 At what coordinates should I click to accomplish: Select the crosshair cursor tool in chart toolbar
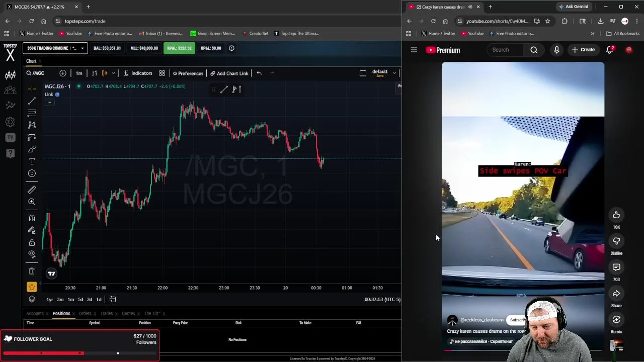tap(32, 89)
